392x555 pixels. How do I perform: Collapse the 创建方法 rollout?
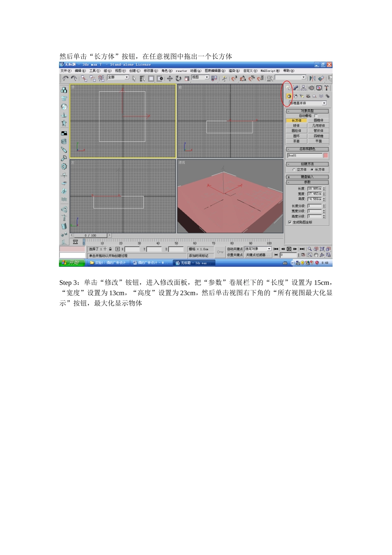point(307,164)
